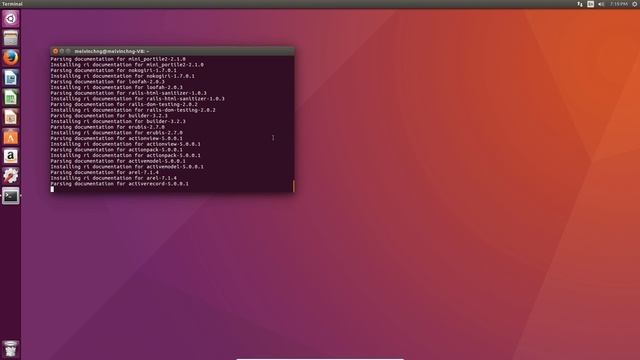Click the line 'Installing ri documentation for arel-7.1.4'
The width and height of the screenshot is (640, 360).
(114, 178)
